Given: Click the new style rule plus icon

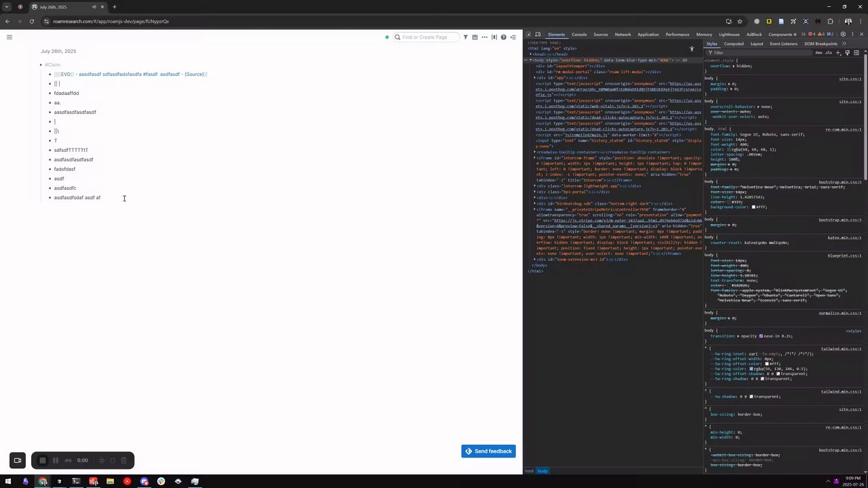Looking at the screenshot, I should tap(838, 53).
